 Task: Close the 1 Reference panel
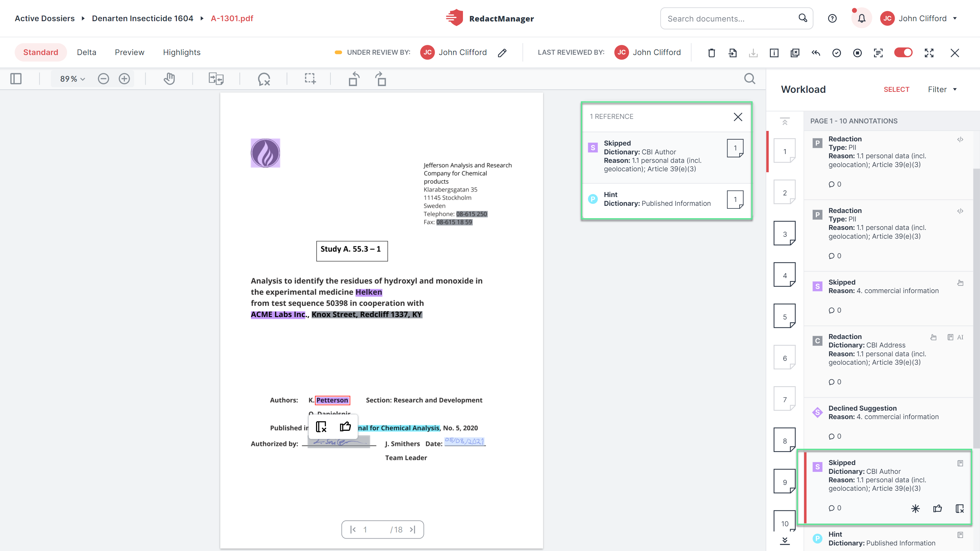tap(738, 117)
